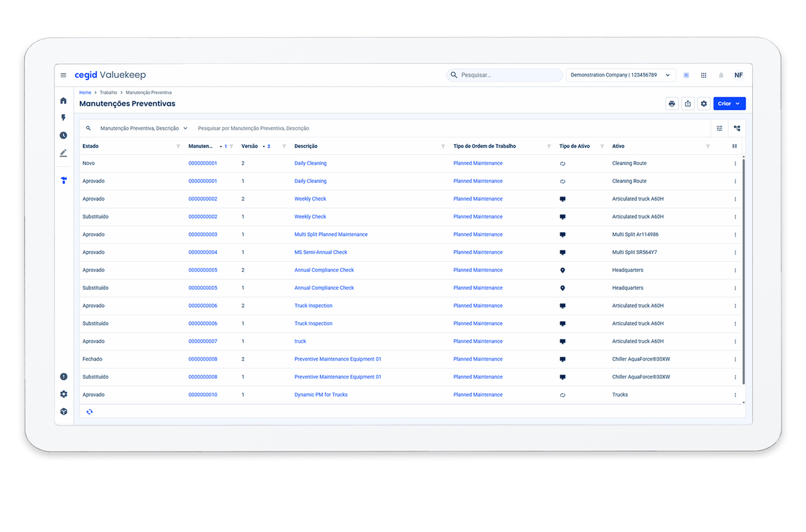Screen dimensions: 806x532
Task: Toggle filter on Descrição column
Action: click(443, 146)
